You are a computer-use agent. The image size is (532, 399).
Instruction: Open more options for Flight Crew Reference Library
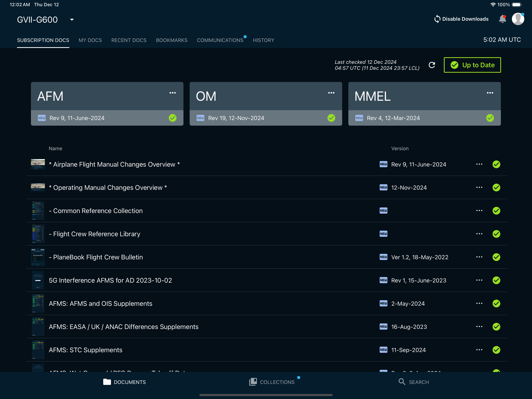[479, 234]
